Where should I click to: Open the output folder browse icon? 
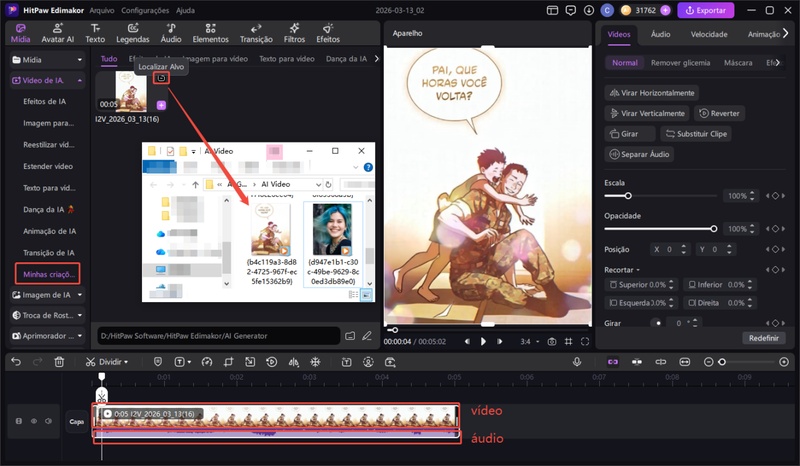350,336
